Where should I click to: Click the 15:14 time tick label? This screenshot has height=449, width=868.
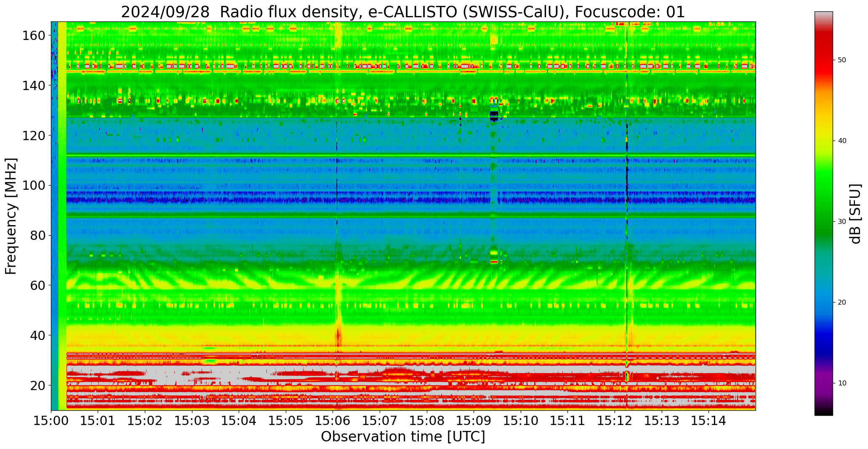(708, 420)
